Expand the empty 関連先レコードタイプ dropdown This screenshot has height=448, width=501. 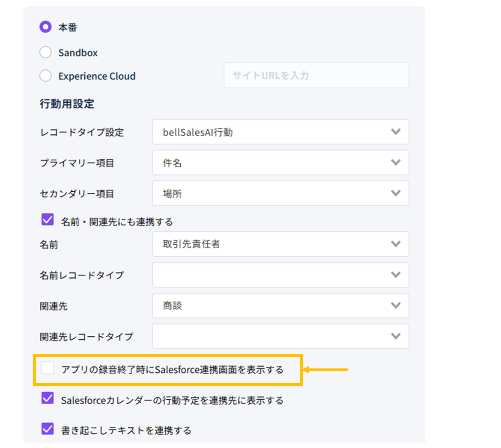pos(280,336)
